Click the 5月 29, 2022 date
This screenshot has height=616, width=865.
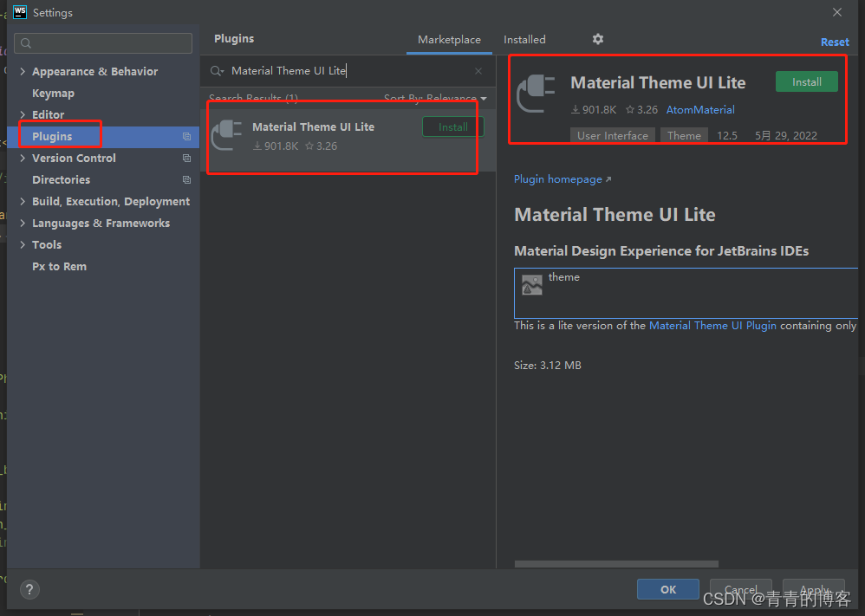pos(786,136)
